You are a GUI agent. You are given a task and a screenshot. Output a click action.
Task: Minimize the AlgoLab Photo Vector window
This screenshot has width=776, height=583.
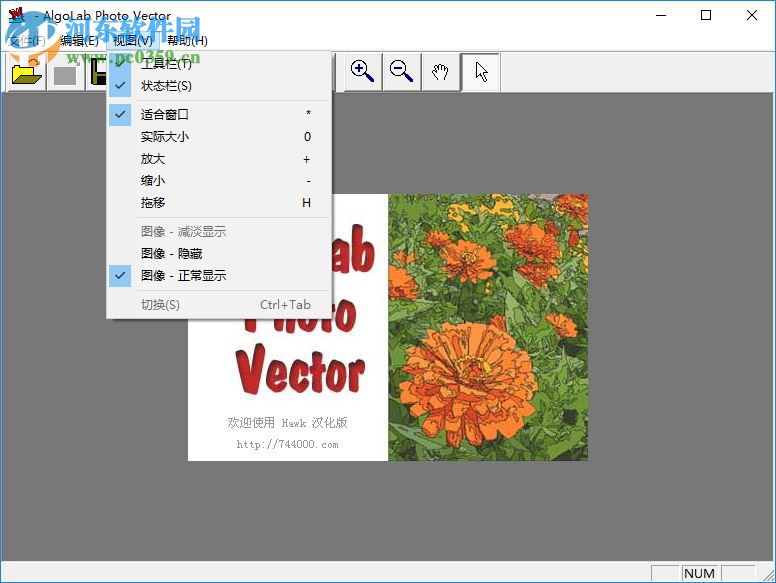(x=661, y=15)
